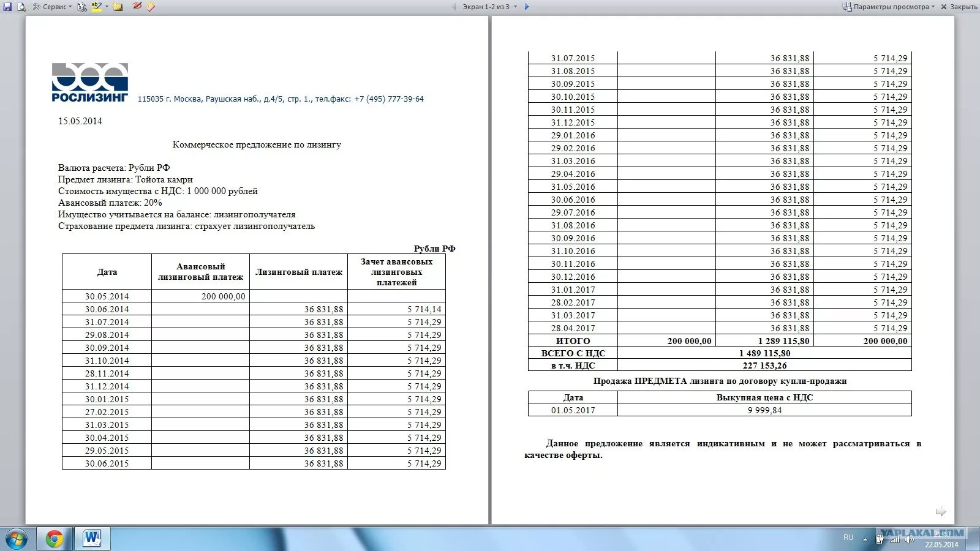The image size is (980, 551).
Task: Go to next screen arrow
Action: 527,7
